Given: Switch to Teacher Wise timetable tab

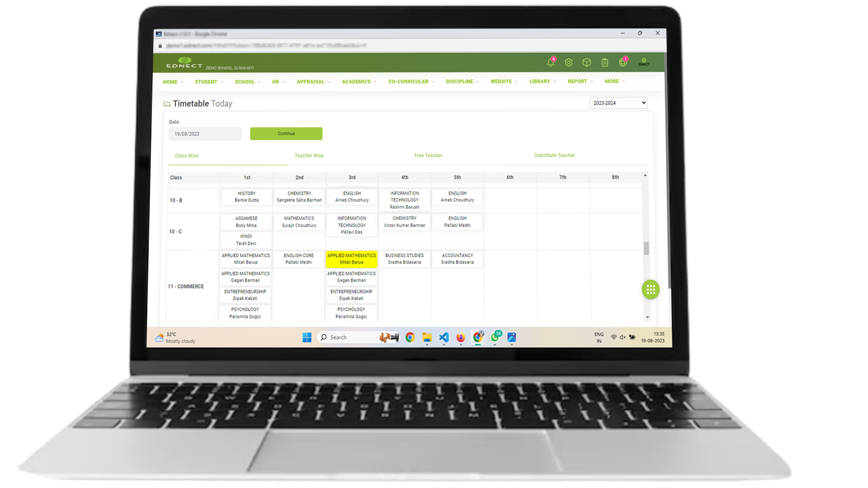Looking at the screenshot, I should [308, 155].
